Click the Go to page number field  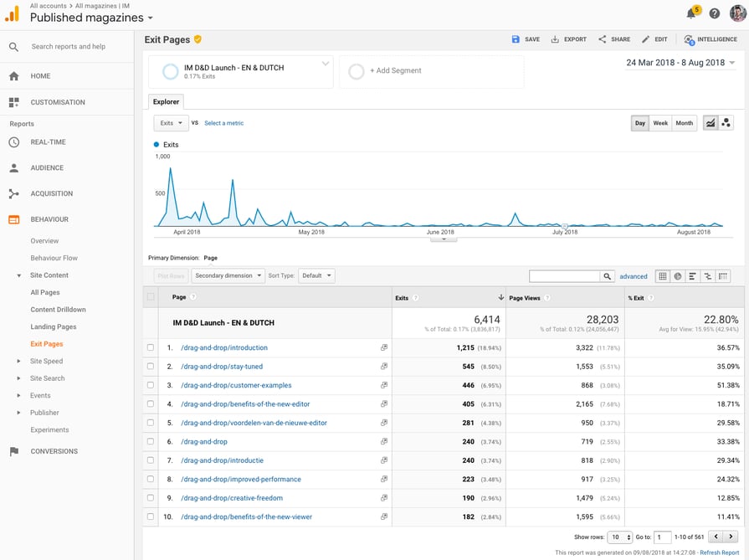pos(663,537)
